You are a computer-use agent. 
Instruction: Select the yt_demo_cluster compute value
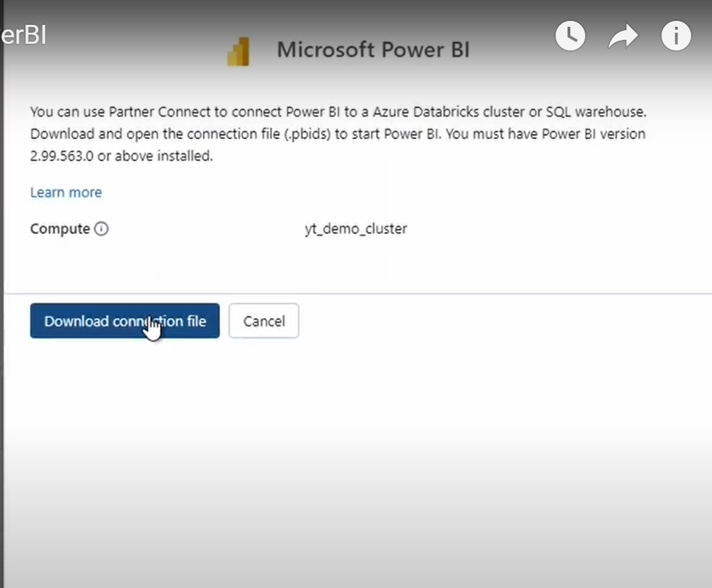(356, 228)
